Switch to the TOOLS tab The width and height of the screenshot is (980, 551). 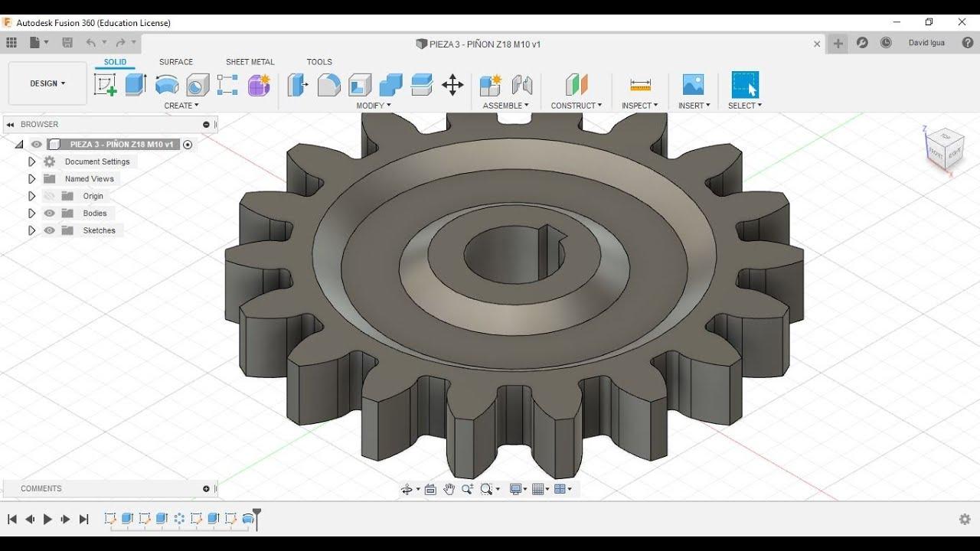tap(319, 62)
